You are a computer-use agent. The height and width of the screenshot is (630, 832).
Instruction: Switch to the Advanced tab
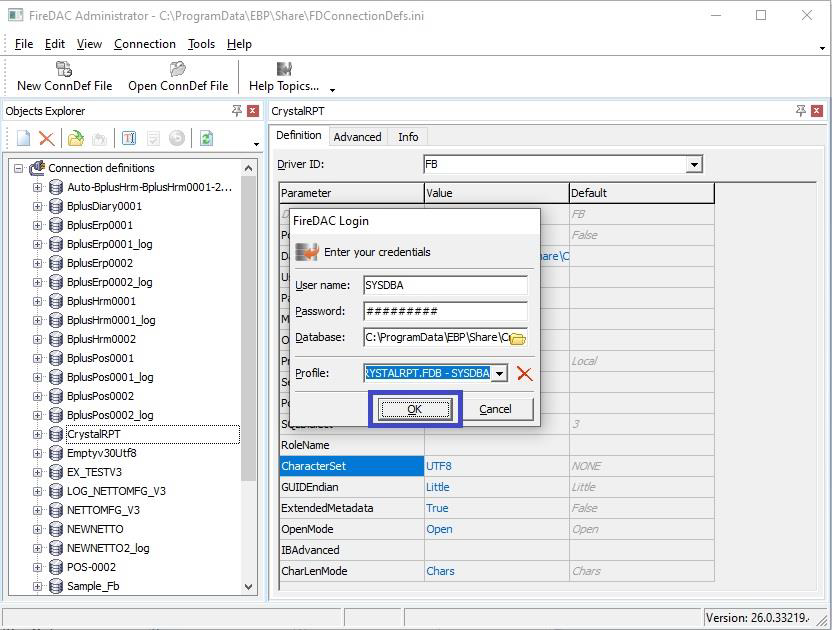coord(357,137)
